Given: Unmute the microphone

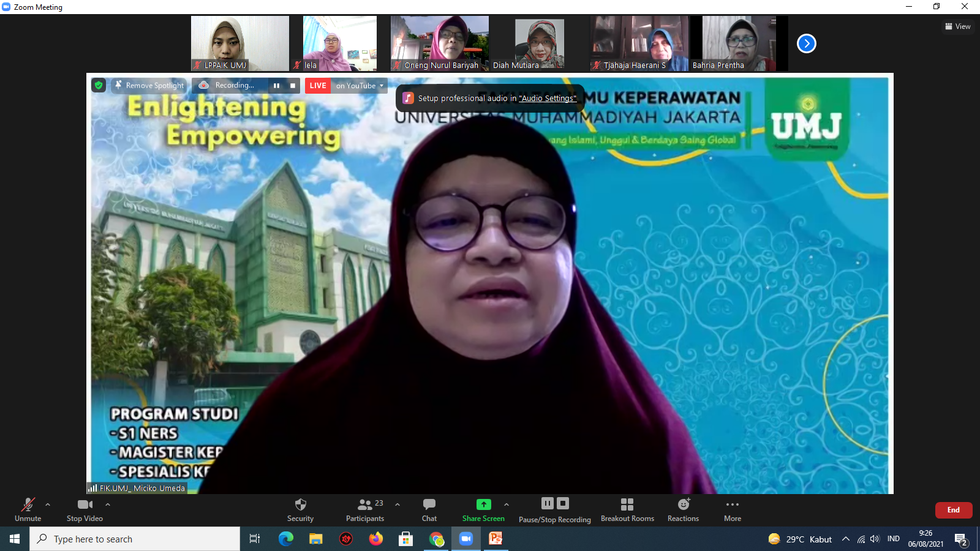Looking at the screenshot, I should coord(28,509).
